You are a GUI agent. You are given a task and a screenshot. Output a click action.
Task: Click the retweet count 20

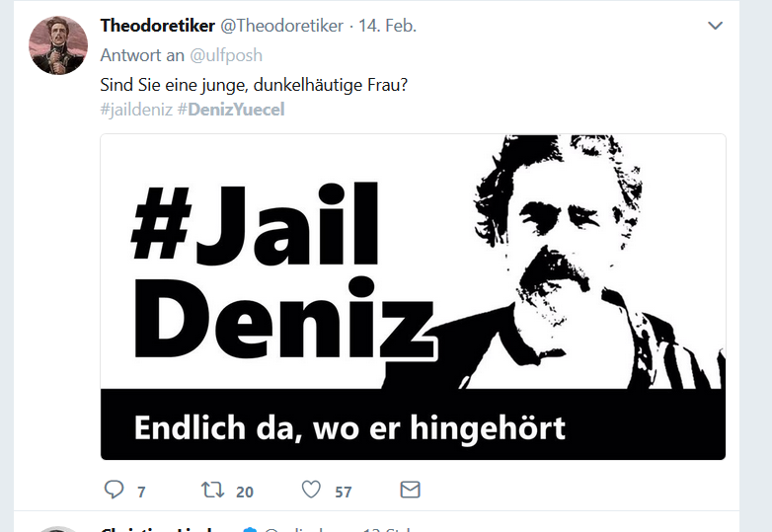coord(245,492)
